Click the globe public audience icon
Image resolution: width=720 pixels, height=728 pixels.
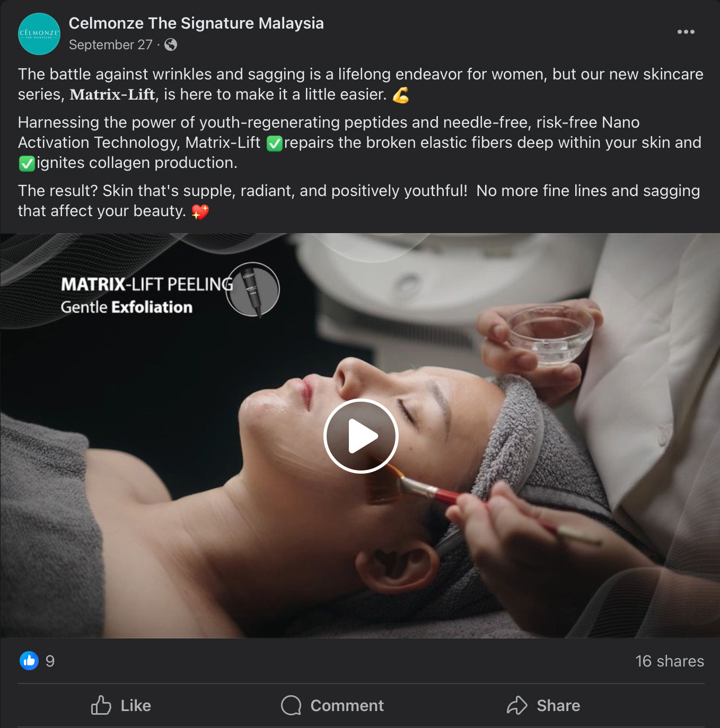click(171, 45)
